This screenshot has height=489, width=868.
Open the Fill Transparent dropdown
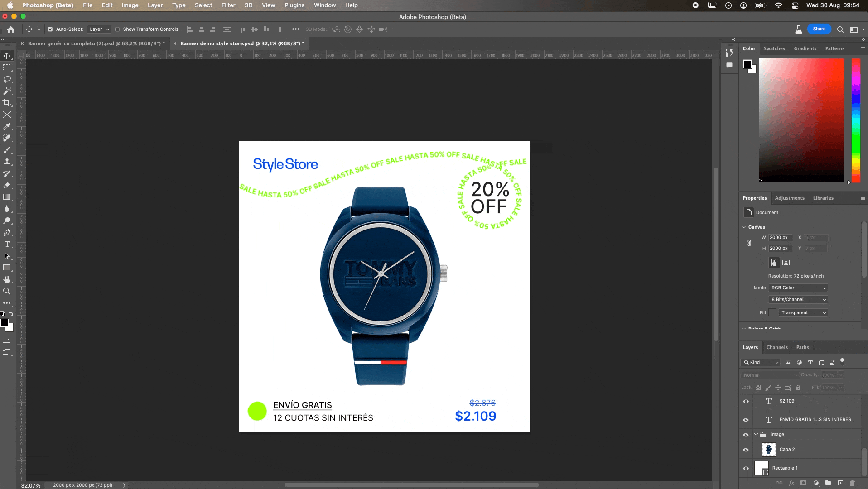803,312
